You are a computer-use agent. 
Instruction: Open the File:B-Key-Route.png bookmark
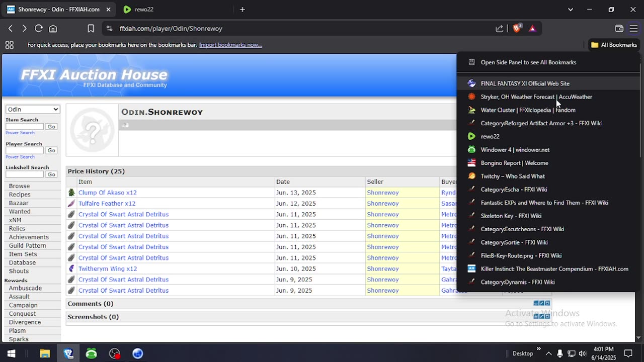pos(548,255)
